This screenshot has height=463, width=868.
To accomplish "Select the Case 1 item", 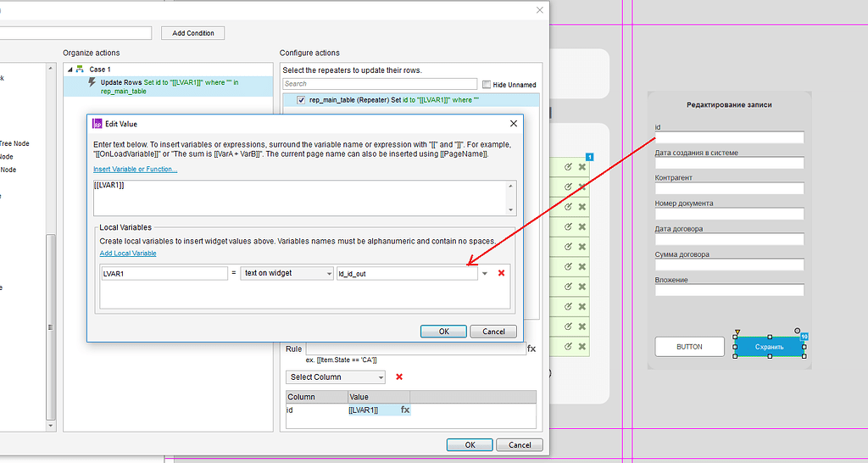I will coord(100,70).
